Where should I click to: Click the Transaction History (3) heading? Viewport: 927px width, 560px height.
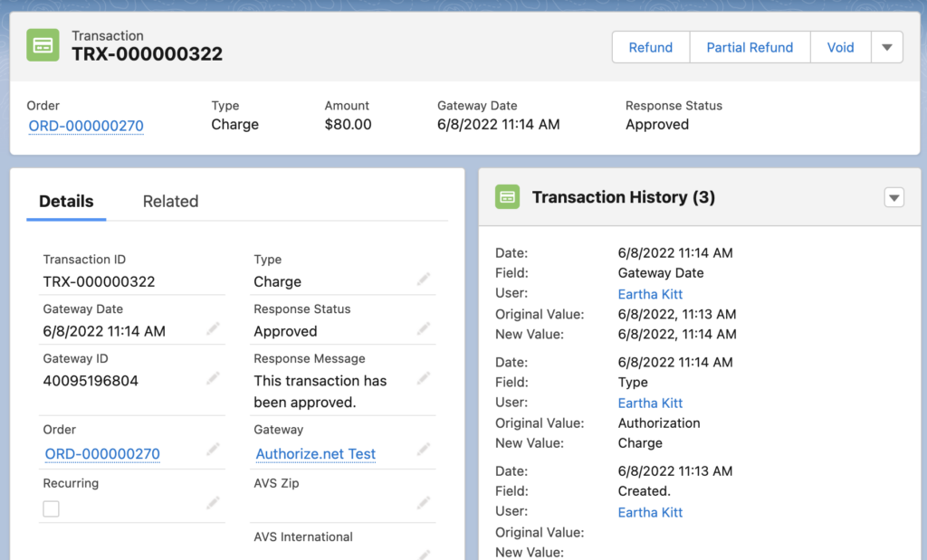coord(624,197)
